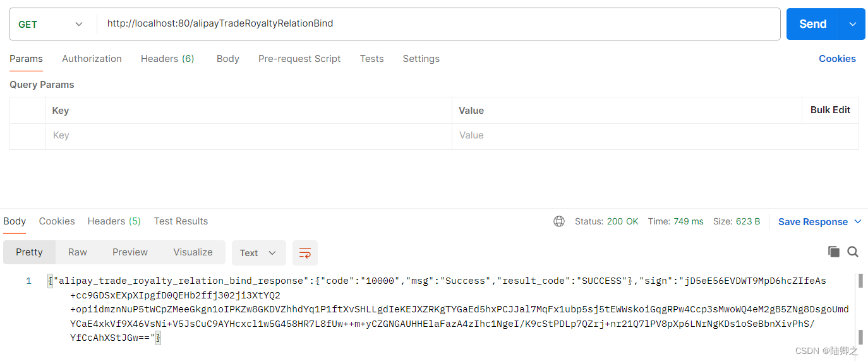This screenshot has height=361, width=868.
Task: Click Bulk Edit for query params
Action: click(830, 110)
